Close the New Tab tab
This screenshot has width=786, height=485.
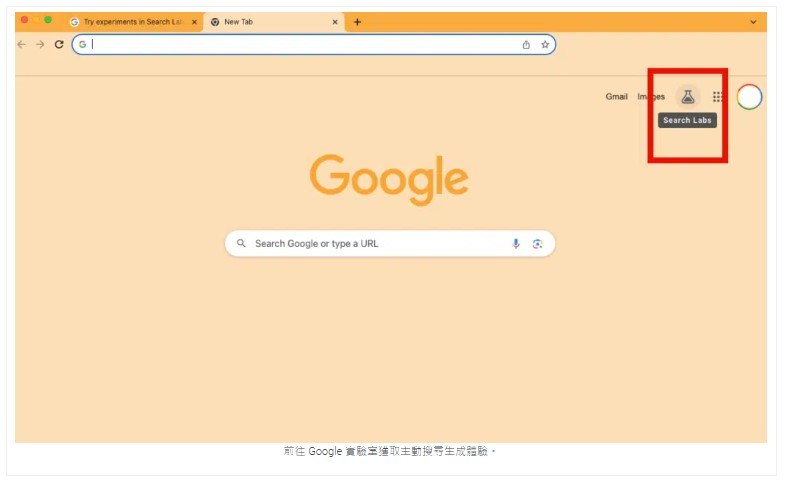(x=335, y=22)
